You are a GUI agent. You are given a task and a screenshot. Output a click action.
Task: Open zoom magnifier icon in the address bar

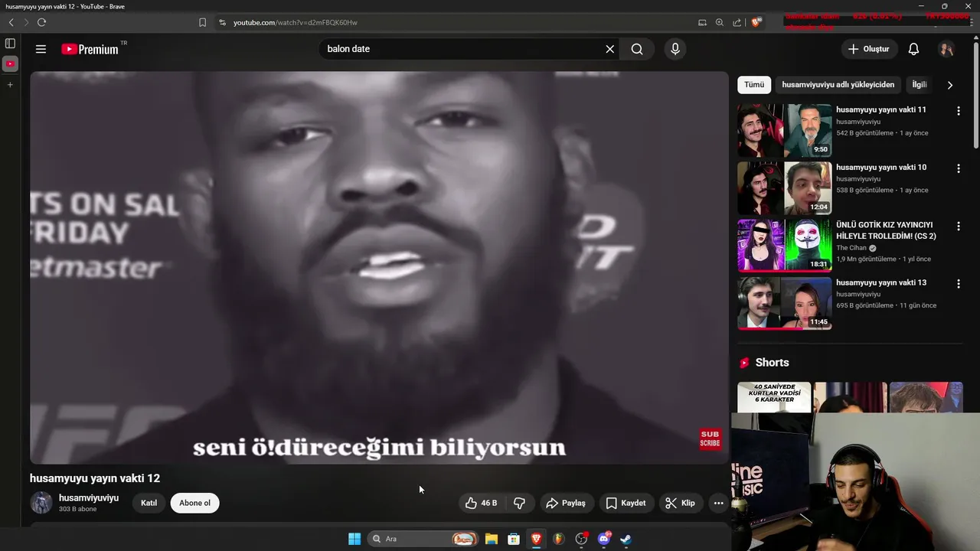point(720,22)
